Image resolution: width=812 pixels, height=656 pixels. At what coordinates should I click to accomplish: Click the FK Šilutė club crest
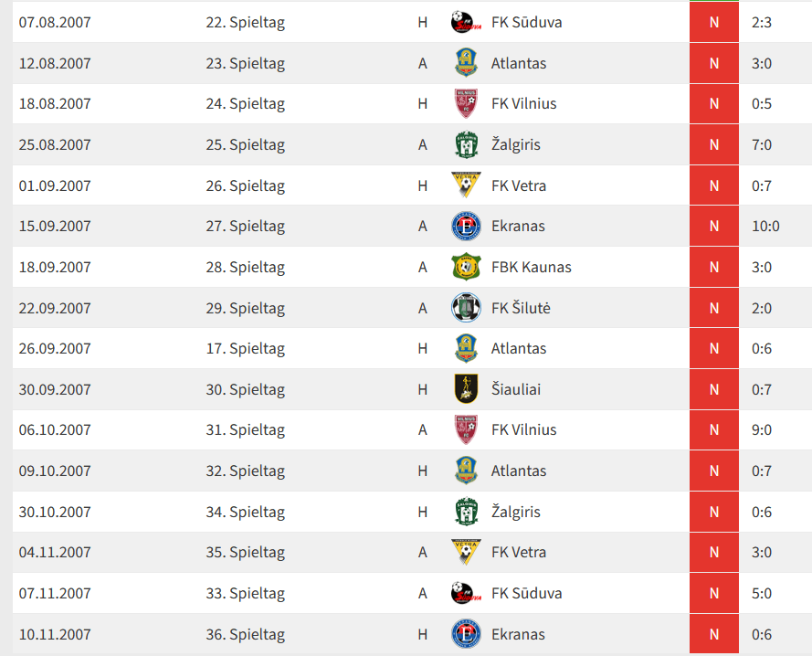pyautogui.click(x=466, y=308)
